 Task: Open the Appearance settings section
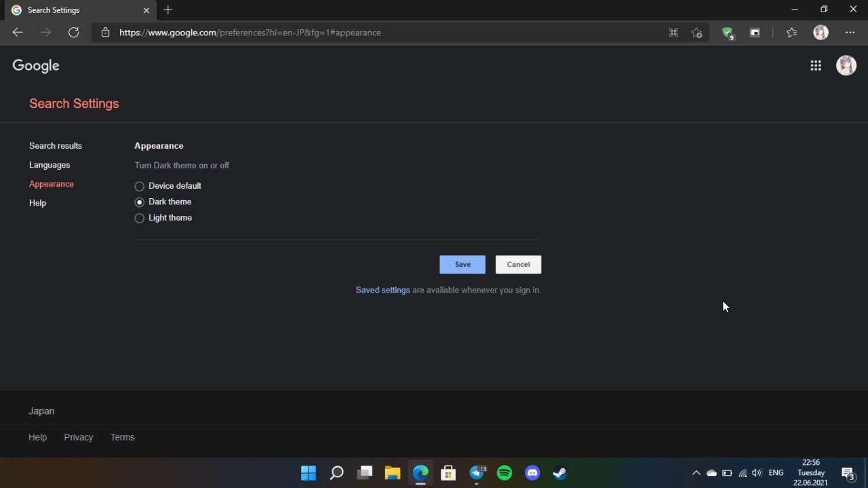52,184
